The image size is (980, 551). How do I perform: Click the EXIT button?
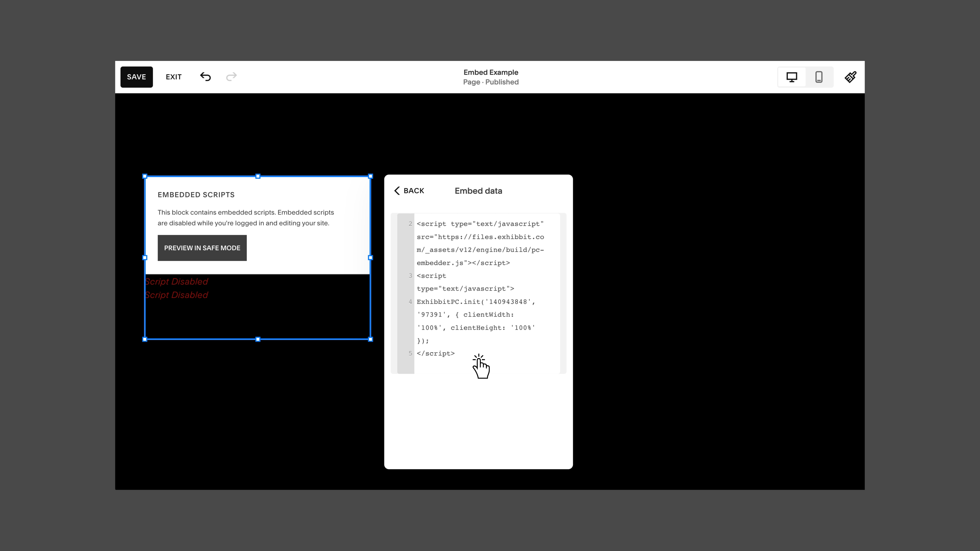click(x=174, y=77)
